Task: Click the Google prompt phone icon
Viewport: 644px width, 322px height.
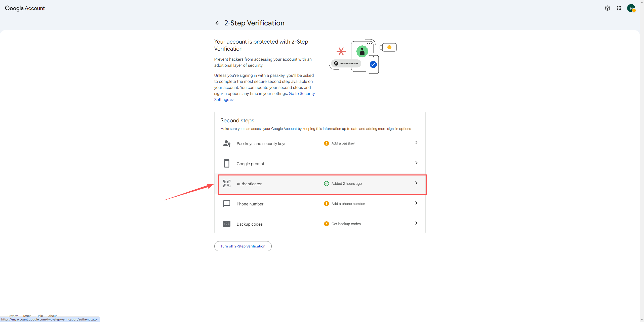Action: click(x=227, y=163)
